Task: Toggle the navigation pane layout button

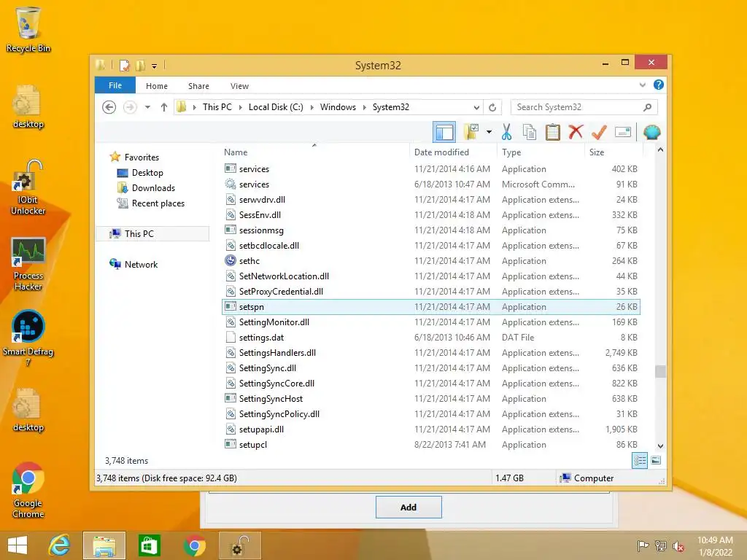Action: pos(444,132)
